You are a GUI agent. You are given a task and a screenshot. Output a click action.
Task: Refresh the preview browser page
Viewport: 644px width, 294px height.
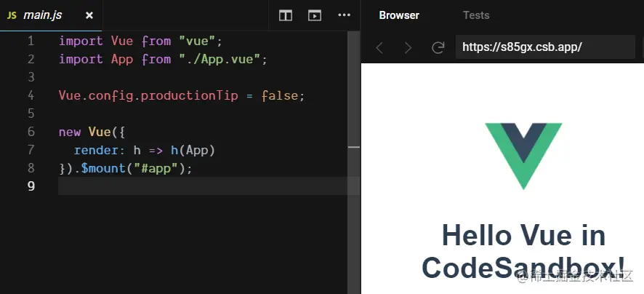coord(438,48)
